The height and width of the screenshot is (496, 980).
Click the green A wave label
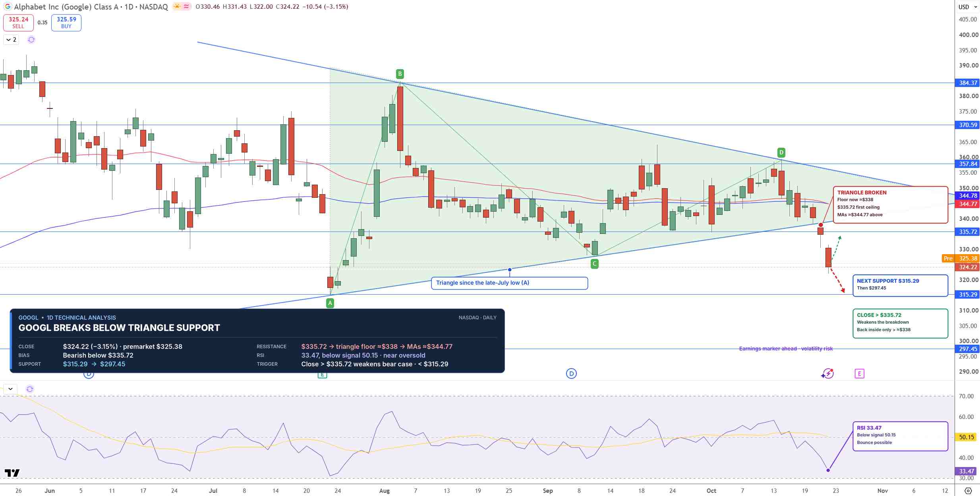pos(330,303)
